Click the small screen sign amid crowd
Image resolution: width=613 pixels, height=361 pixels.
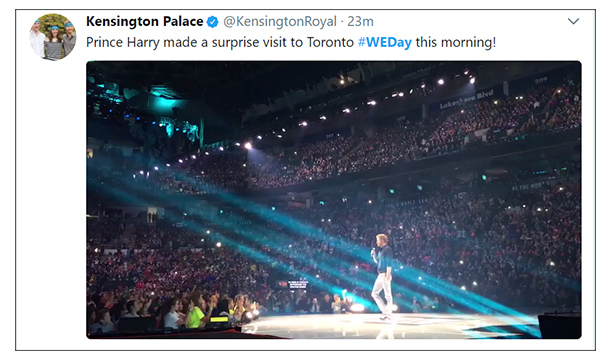point(298,284)
